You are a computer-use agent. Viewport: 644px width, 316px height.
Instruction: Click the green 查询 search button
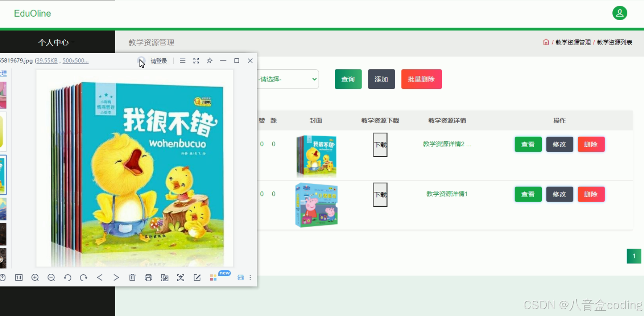pyautogui.click(x=348, y=79)
